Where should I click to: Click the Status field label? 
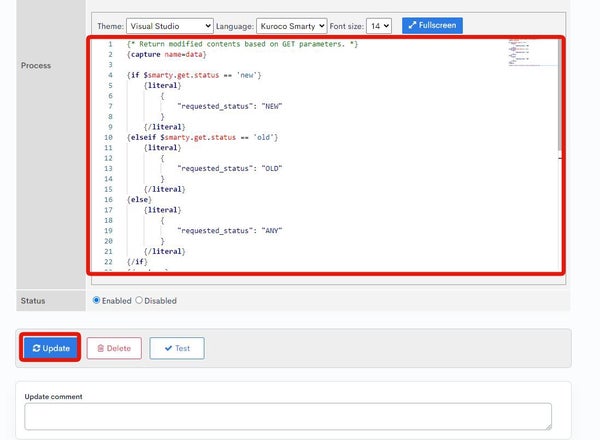click(33, 301)
